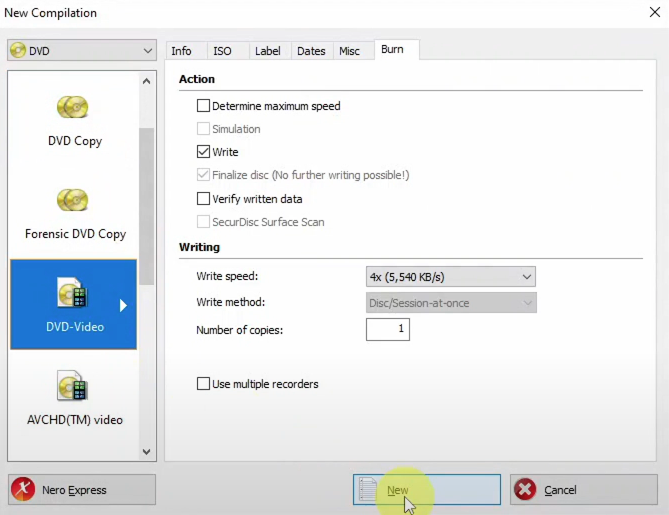
Task: Click the New document icon
Action: [x=368, y=490]
